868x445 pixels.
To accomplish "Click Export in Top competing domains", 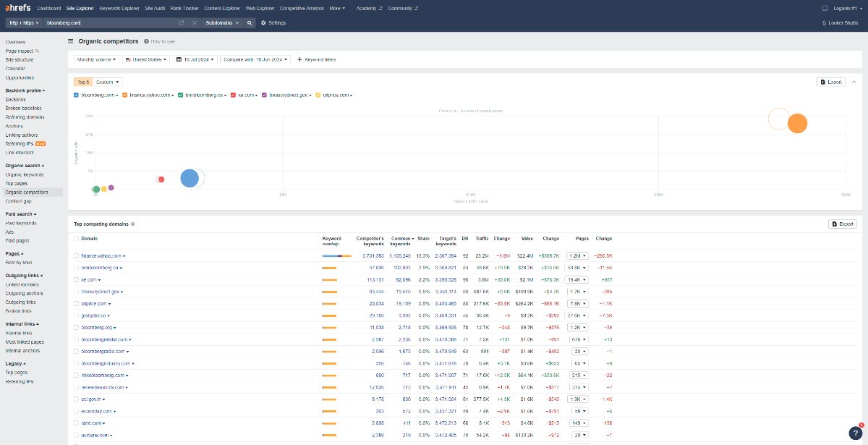I will point(843,224).
